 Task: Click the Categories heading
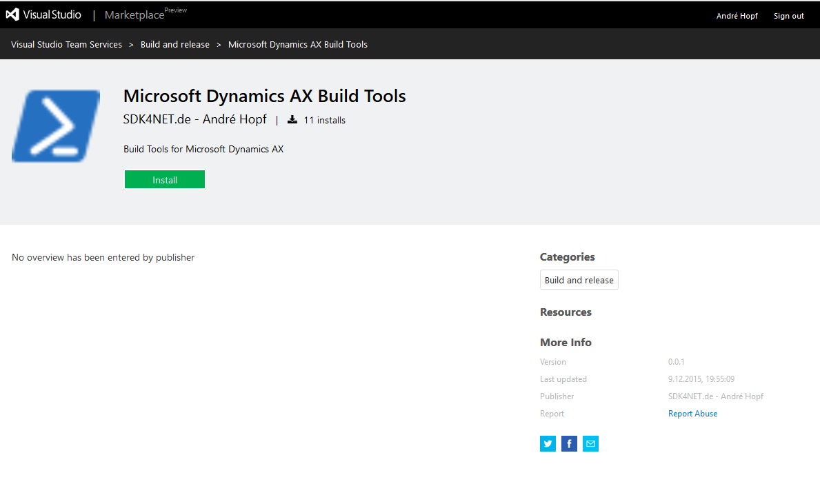pos(568,256)
